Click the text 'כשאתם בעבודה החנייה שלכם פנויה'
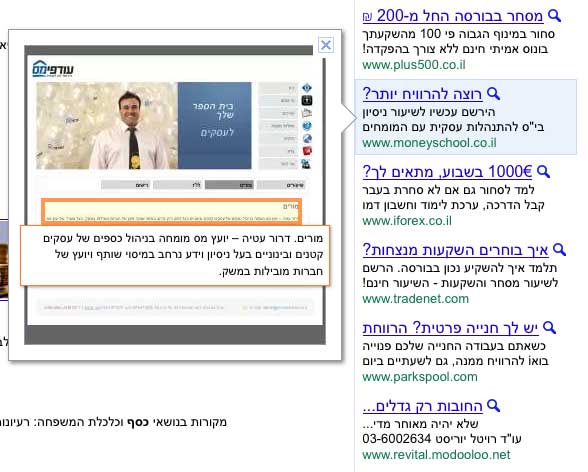The width and height of the screenshot is (588, 472). (454, 346)
